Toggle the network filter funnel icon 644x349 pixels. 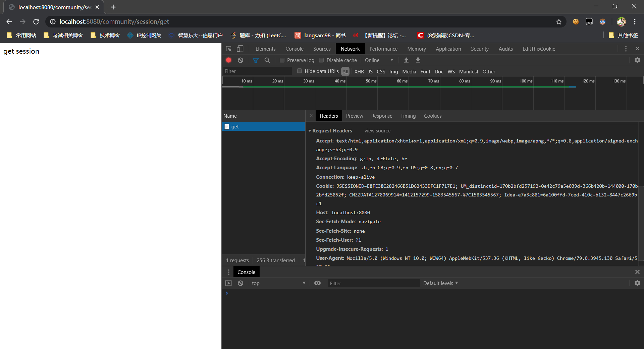pyautogui.click(x=256, y=60)
